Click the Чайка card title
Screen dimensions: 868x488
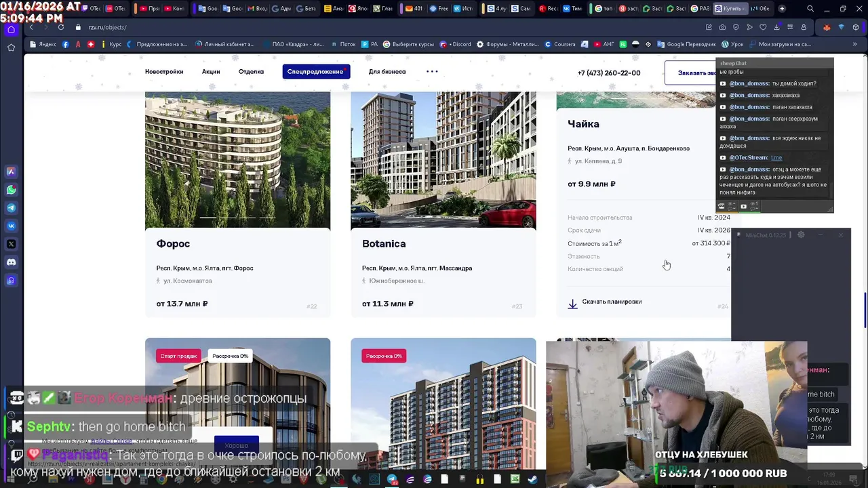[x=583, y=124]
